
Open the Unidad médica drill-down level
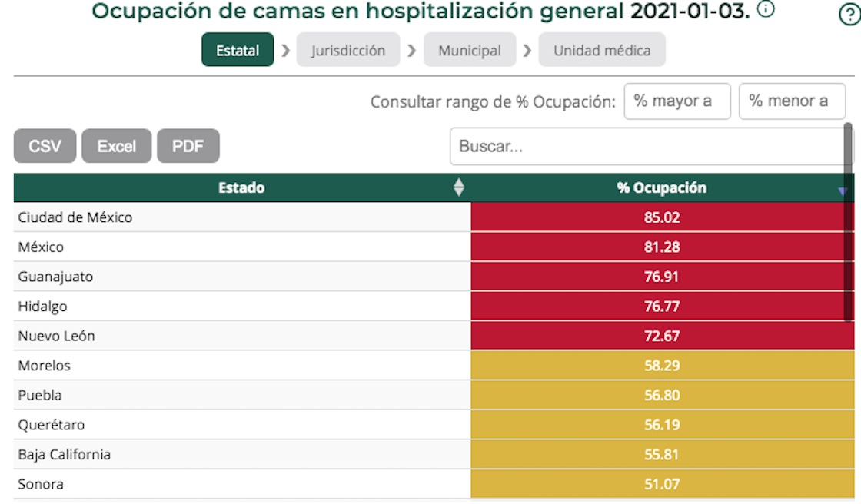(x=602, y=51)
